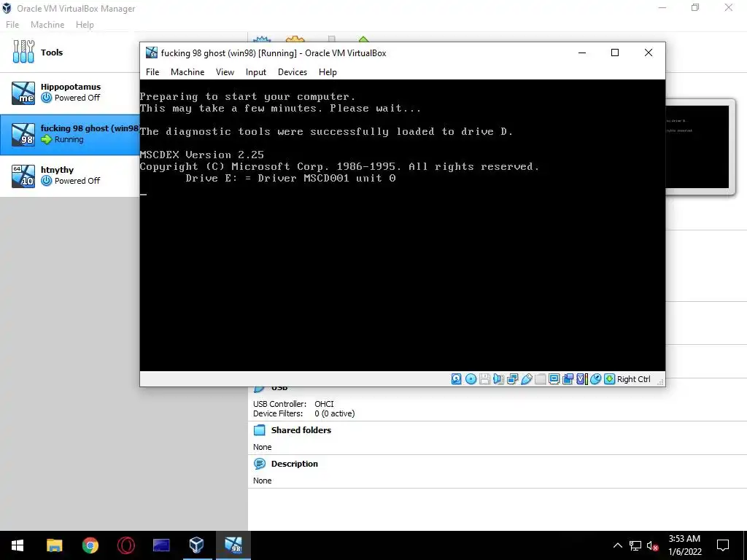Open the Windows Start menu
The width and height of the screenshot is (747, 560).
(x=18, y=545)
